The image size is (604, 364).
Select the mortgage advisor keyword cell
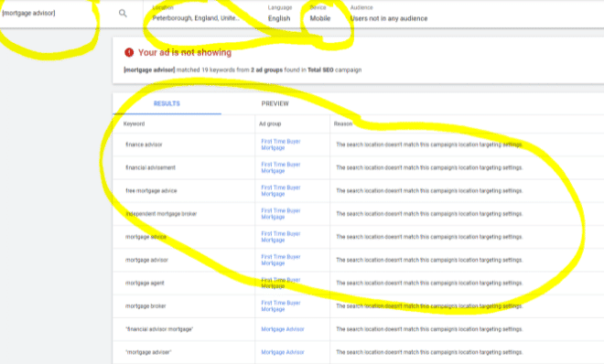(146, 260)
